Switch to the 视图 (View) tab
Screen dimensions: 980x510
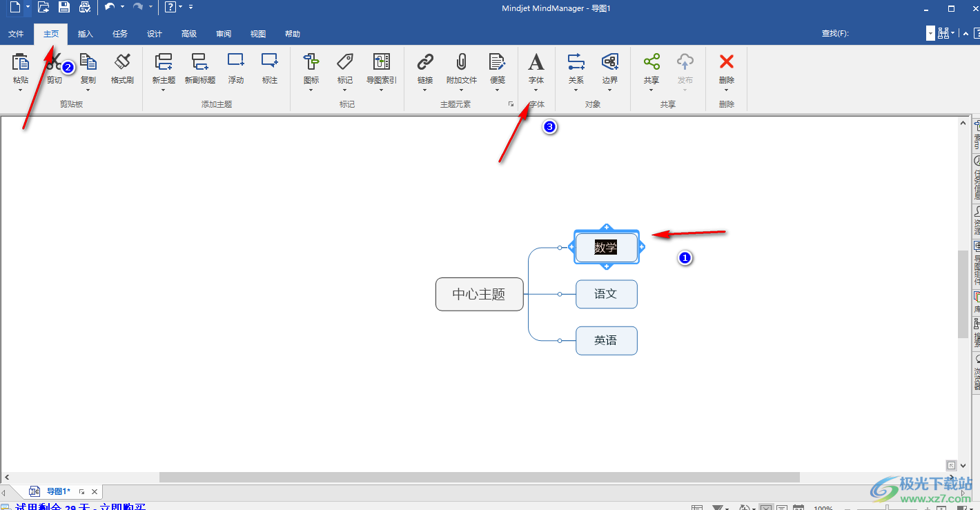[x=258, y=34]
